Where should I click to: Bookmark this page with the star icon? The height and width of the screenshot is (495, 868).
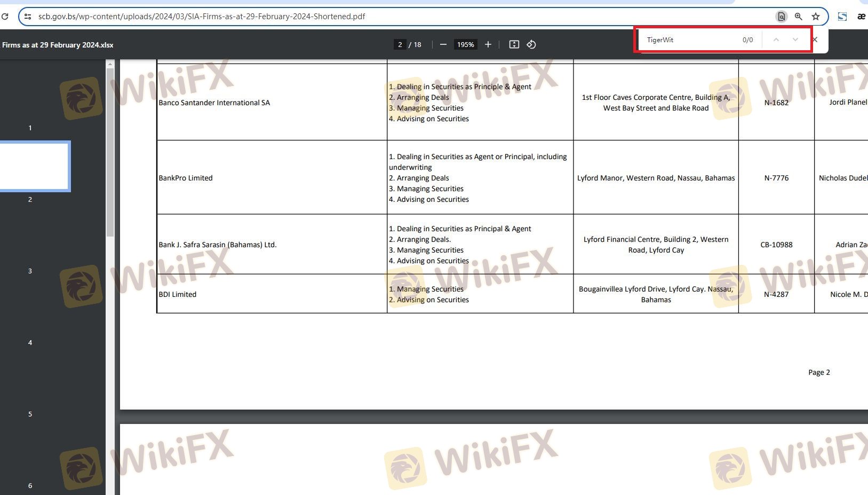[x=816, y=17]
